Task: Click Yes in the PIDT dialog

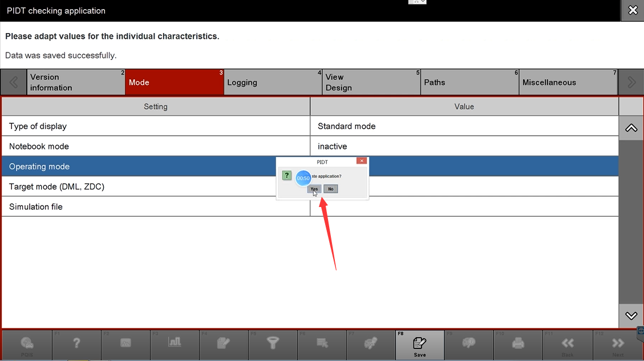Action: click(314, 189)
